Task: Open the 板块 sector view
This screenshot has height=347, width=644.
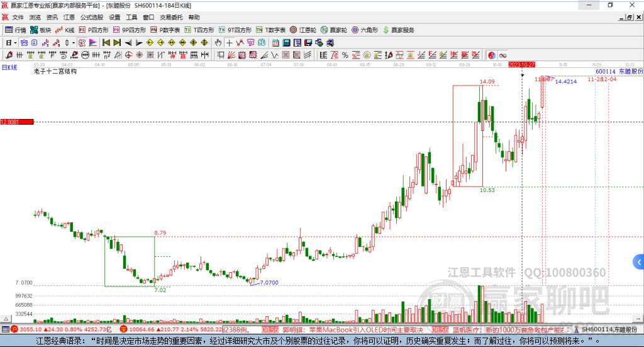Action: [40, 30]
